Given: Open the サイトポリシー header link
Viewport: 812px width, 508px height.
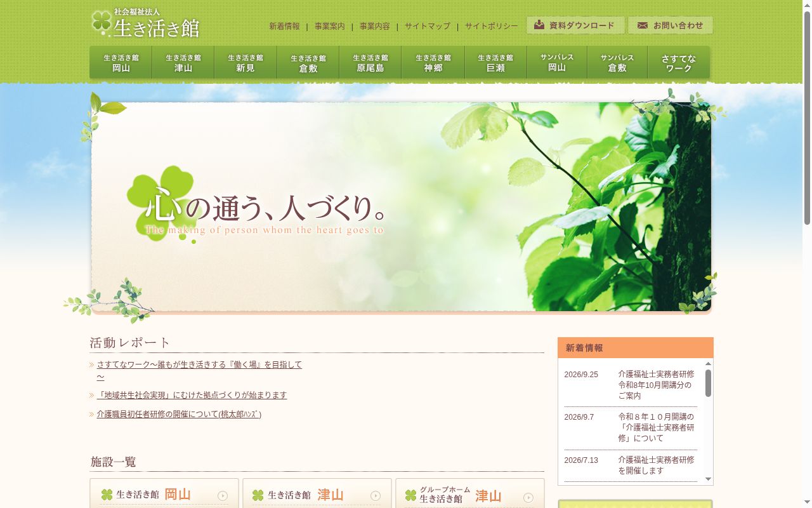Looking at the screenshot, I should pos(492,26).
